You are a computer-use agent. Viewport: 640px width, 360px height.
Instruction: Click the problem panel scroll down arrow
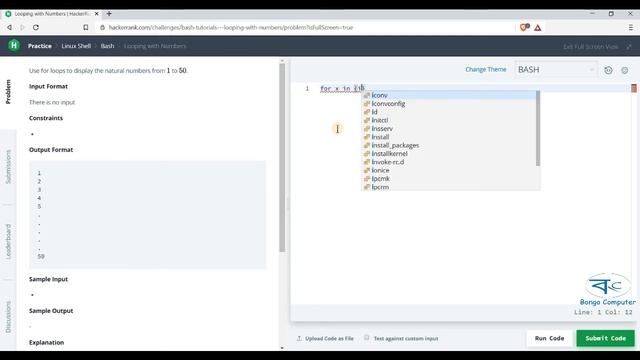pos(282,348)
